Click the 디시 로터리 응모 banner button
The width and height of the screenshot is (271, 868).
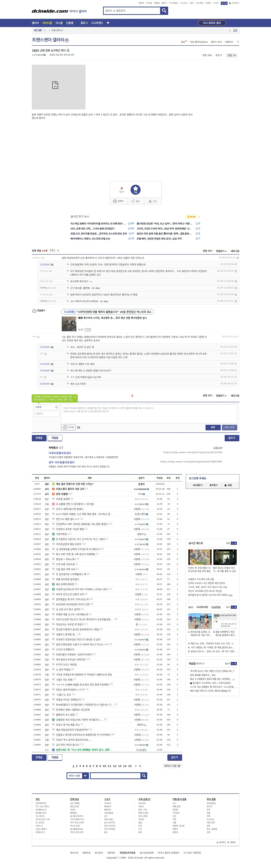(212, 23)
